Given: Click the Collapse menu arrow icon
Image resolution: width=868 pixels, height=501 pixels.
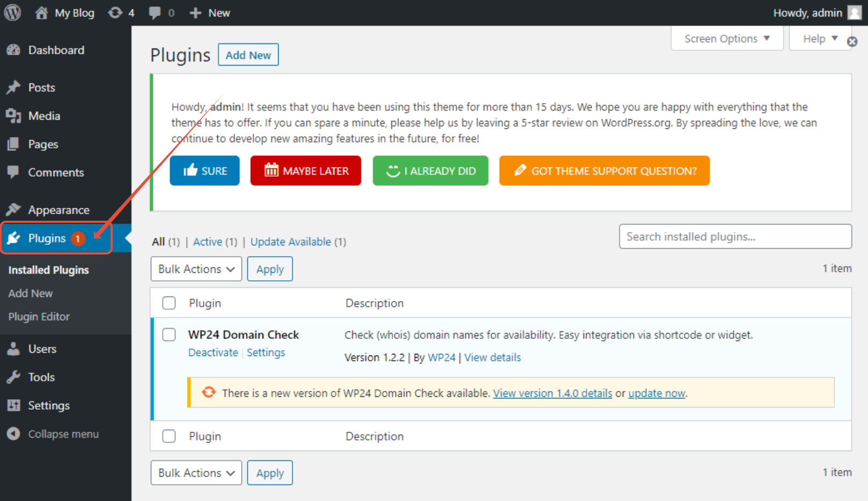Looking at the screenshot, I should [13, 434].
